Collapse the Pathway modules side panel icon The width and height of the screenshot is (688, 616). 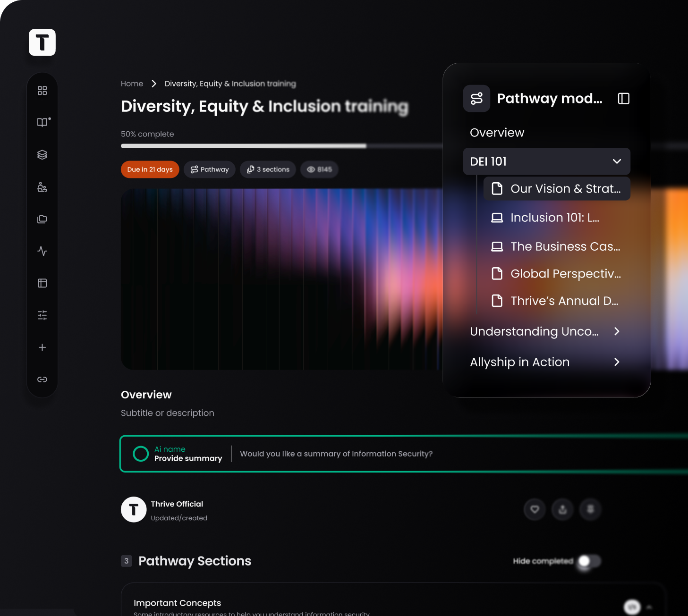pyautogui.click(x=623, y=98)
